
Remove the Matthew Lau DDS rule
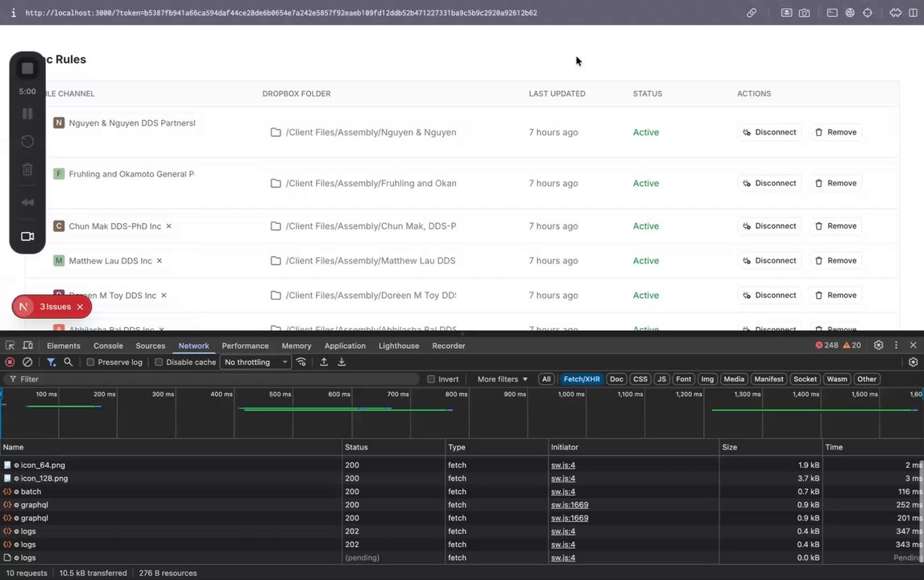point(835,261)
